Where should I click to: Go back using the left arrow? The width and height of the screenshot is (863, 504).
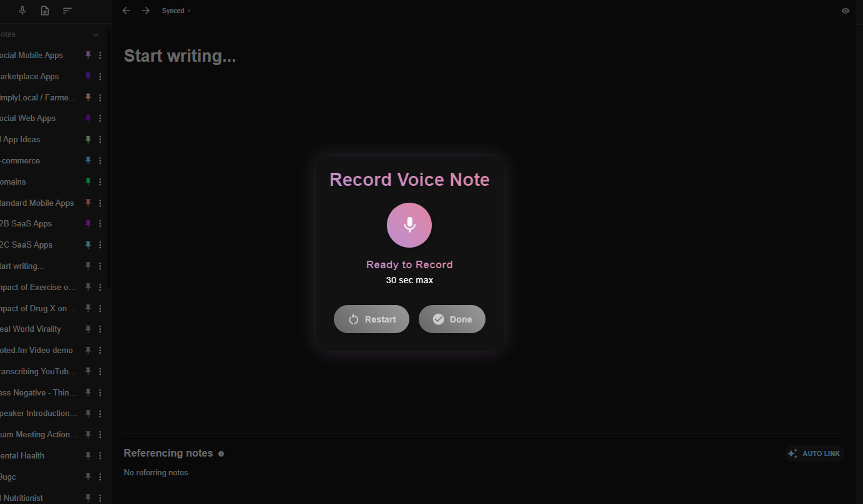click(x=126, y=11)
